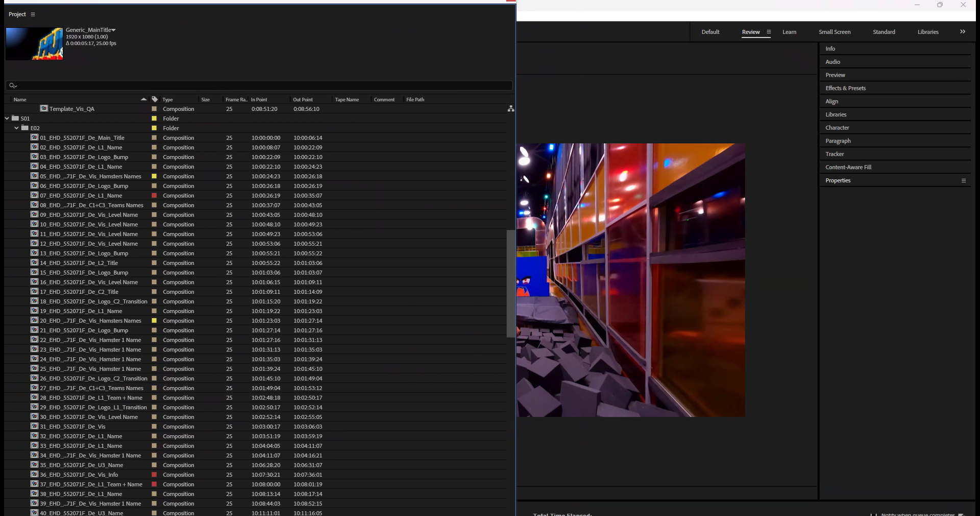Select the E02 folder icon

(x=24, y=128)
